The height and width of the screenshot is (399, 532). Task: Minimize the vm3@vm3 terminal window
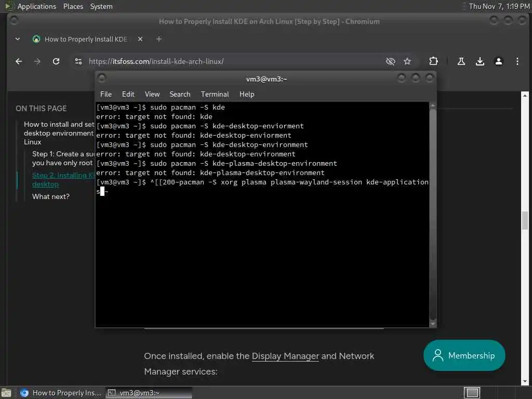point(402,78)
